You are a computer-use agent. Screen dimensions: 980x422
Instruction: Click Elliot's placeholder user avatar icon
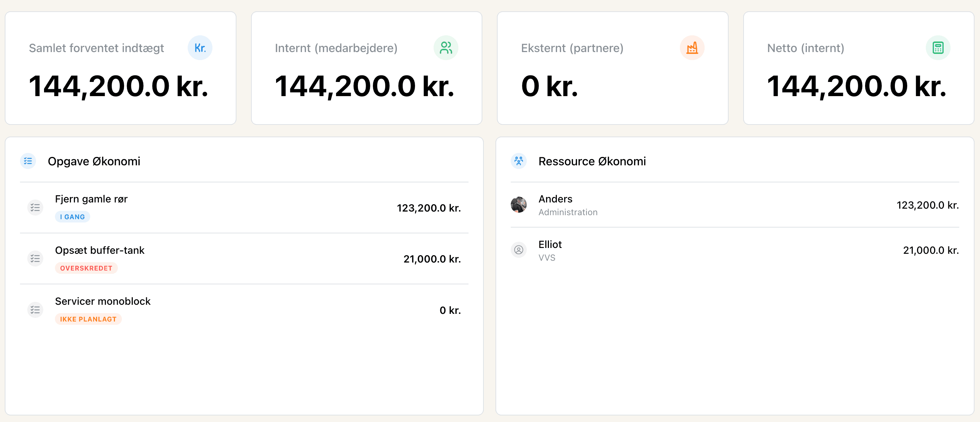pyautogui.click(x=518, y=250)
